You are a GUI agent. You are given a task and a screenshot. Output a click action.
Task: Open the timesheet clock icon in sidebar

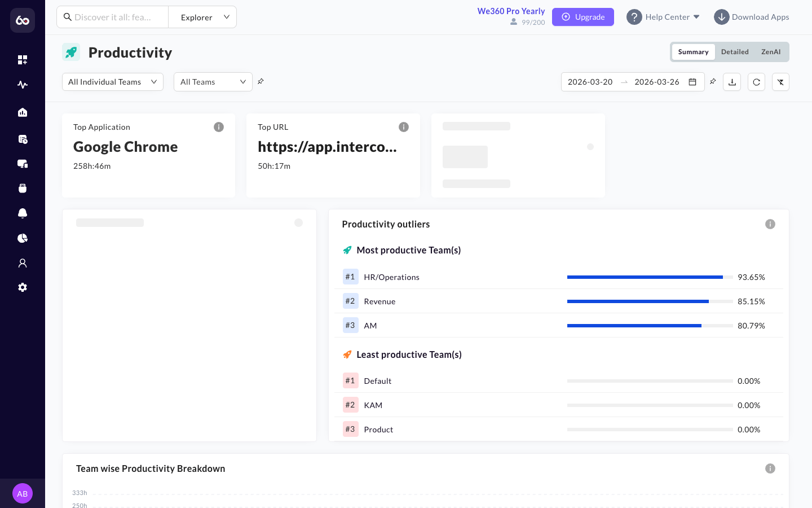[x=23, y=139]
